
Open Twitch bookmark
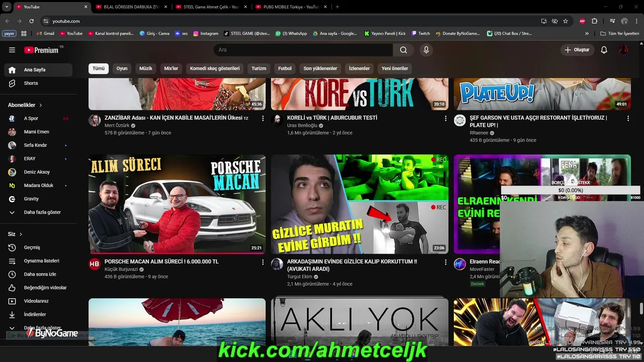421,34
